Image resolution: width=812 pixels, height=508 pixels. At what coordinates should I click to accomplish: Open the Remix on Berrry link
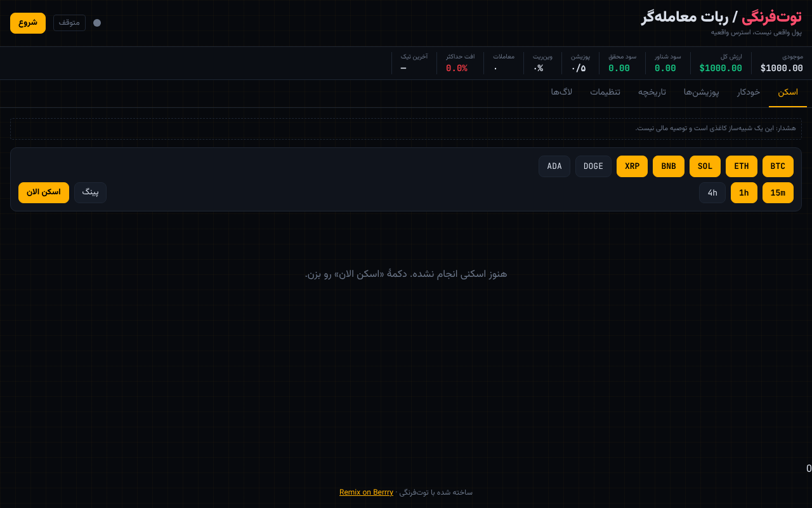pyautogui.click(x=366, y=492)
